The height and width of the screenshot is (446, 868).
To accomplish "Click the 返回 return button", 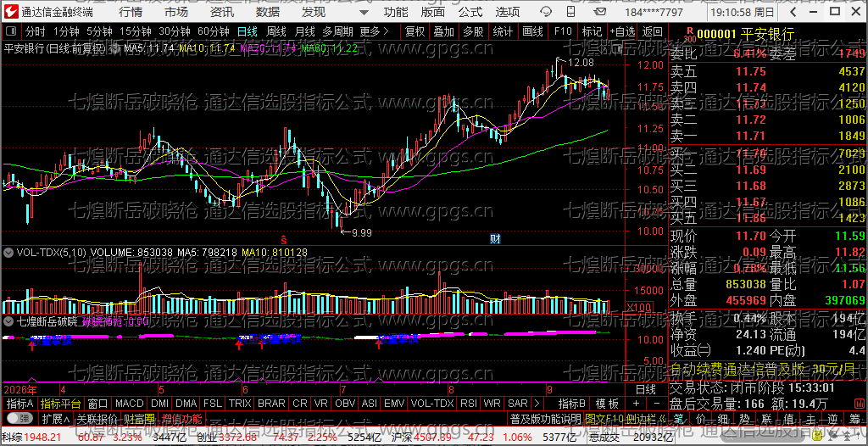I will click(653, 31).
